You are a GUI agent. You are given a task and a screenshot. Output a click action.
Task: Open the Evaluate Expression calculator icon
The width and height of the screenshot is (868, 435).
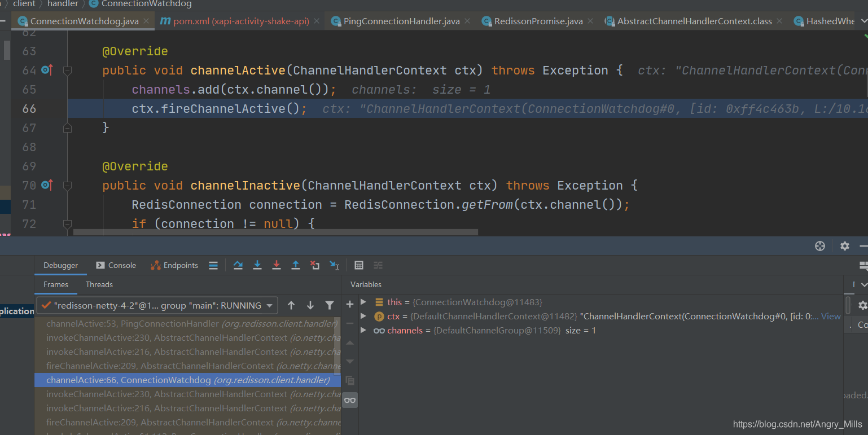click(359, 265)
